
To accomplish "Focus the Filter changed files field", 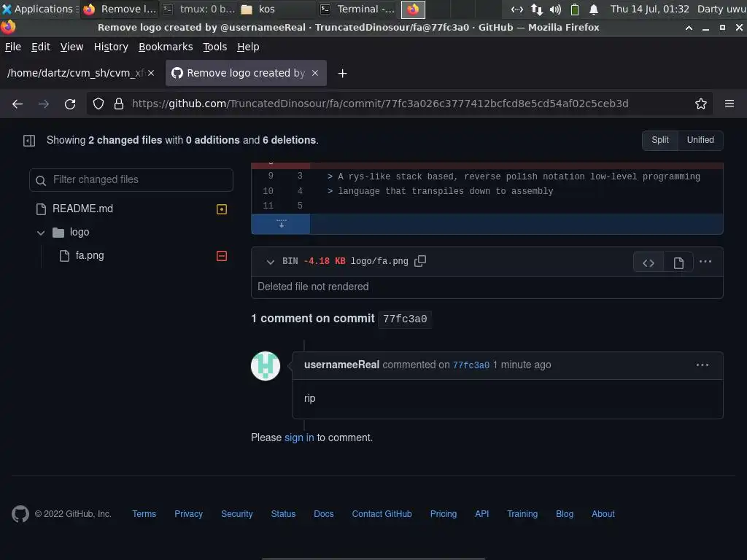I will 131,180.
